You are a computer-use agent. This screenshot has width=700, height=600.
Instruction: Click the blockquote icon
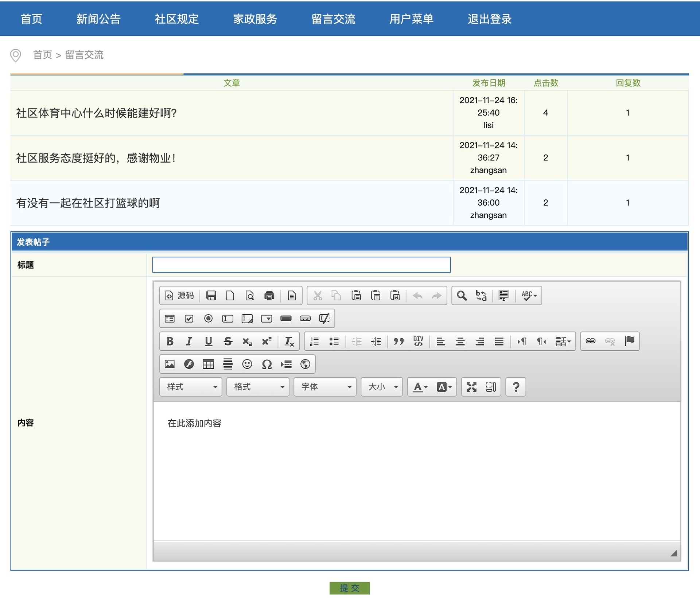(x=398, y=341)
